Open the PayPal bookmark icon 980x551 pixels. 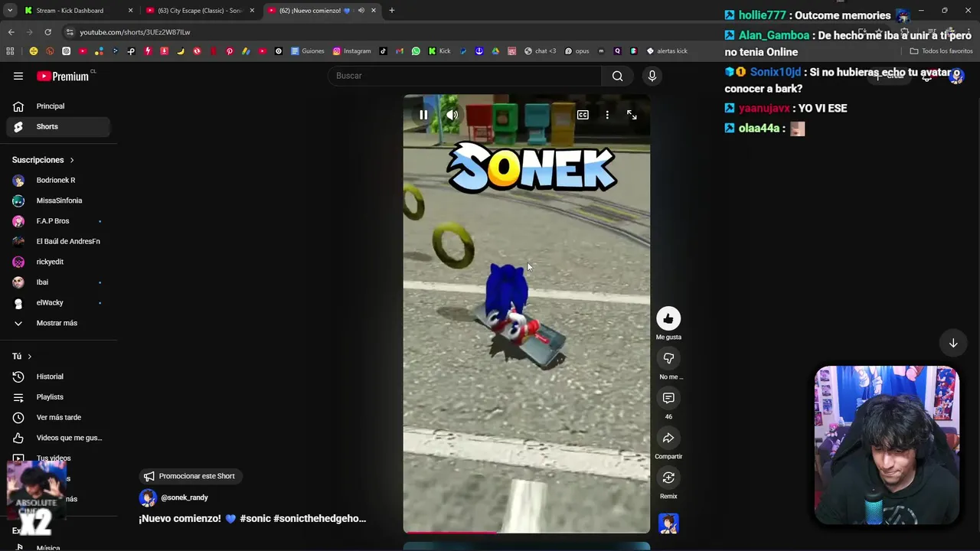[x=463, y=51]
